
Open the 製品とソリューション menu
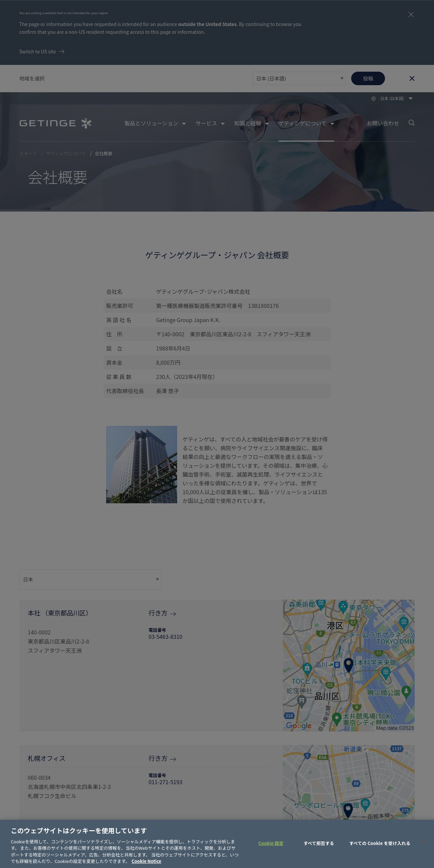[155, 123]
